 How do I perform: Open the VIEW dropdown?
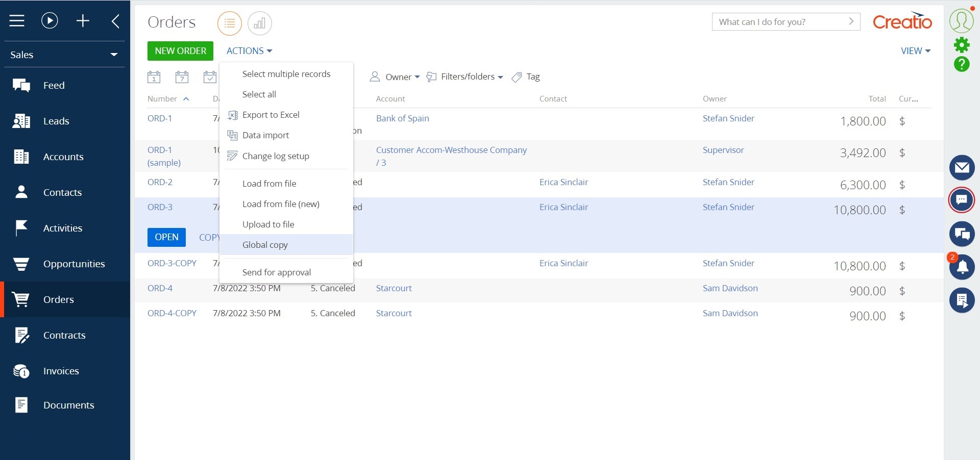tap(915, 50)
